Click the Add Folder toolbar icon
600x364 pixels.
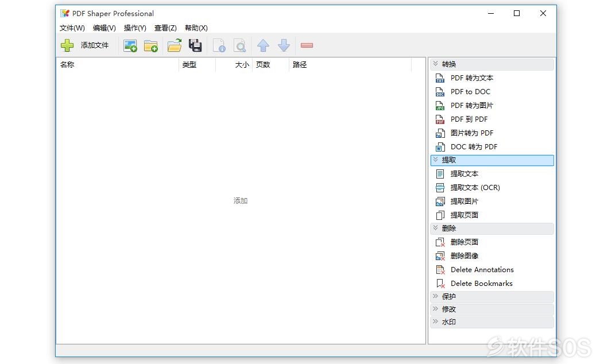tap(151, 45)
